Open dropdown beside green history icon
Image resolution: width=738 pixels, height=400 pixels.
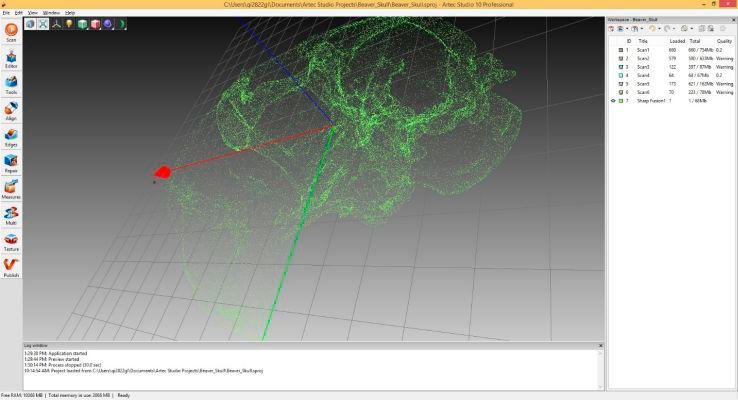(691, 29)
